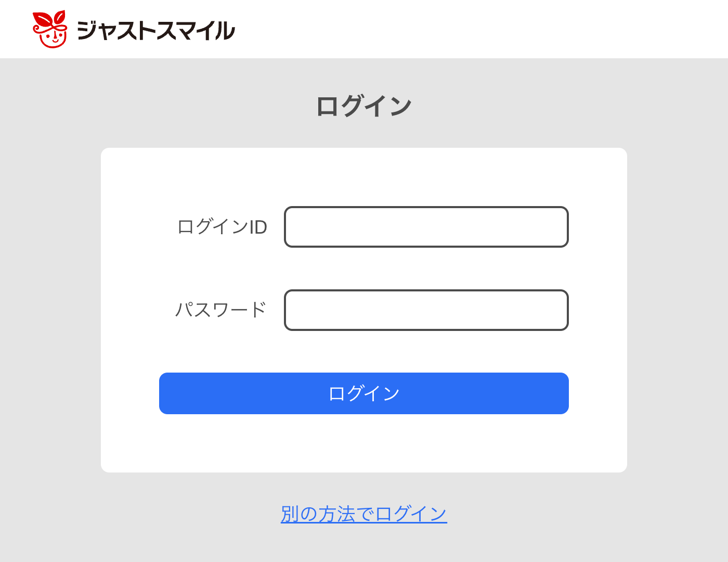
Task: Click the パスワード field label
Action: click(221, 310)
